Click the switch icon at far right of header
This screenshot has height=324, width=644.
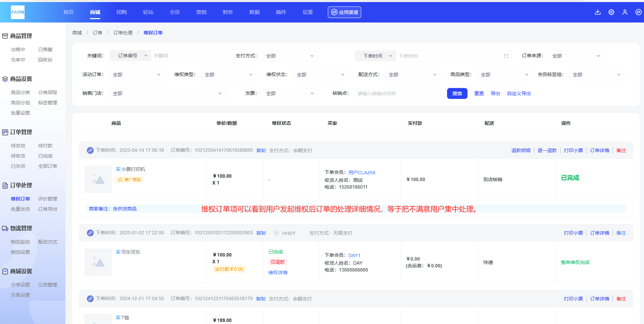click(x=639, y=12)
